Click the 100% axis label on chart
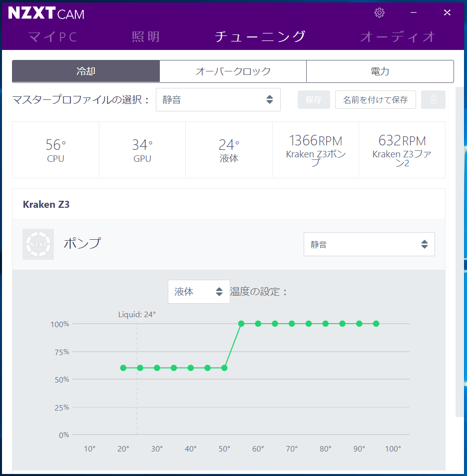467x476 pixels. click(60, 324)
